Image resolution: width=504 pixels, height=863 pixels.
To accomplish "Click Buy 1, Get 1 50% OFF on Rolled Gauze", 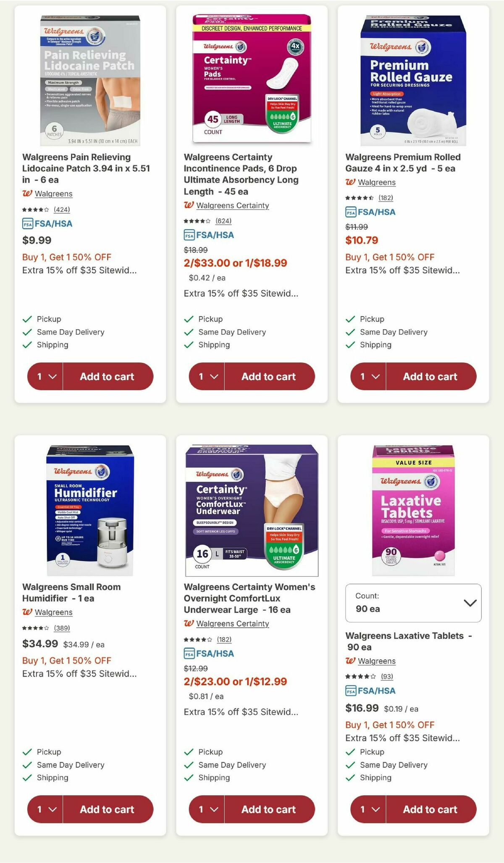I will pos(389,257).
